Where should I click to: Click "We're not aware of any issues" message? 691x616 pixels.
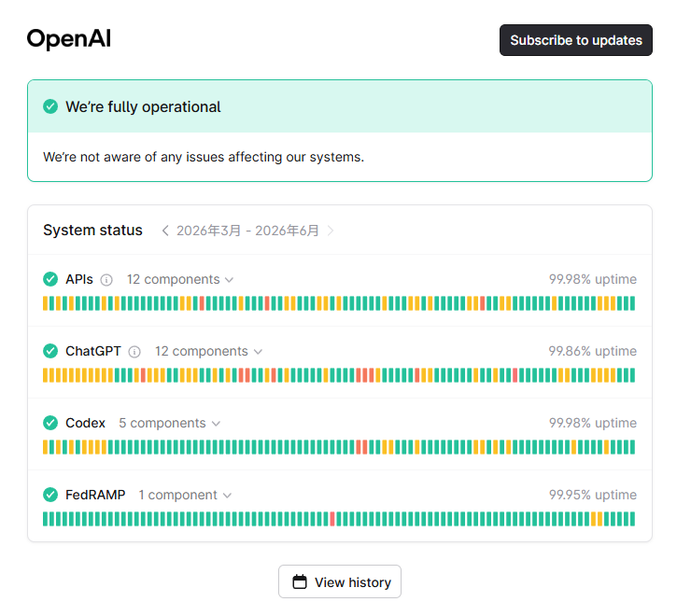204,157
